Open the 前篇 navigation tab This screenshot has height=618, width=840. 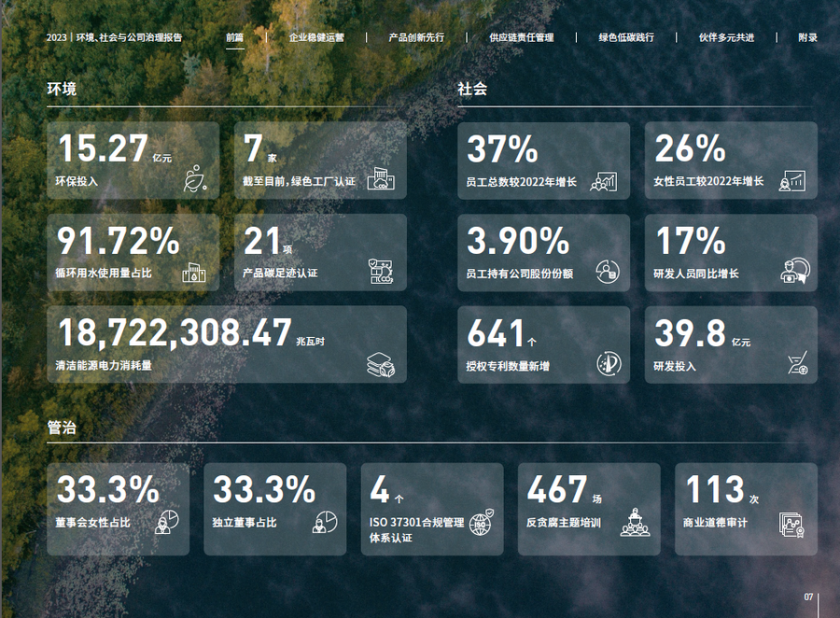(x=235, y=37)
